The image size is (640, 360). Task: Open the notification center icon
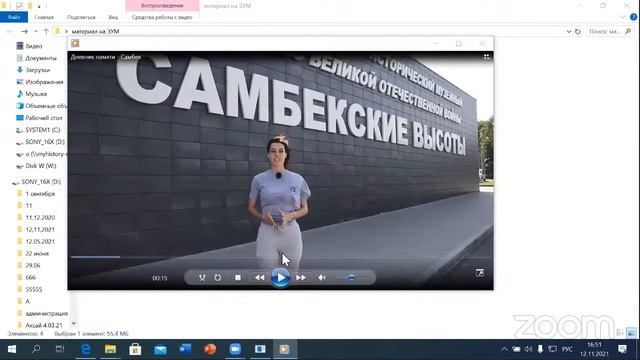click(x=622, y=349)
